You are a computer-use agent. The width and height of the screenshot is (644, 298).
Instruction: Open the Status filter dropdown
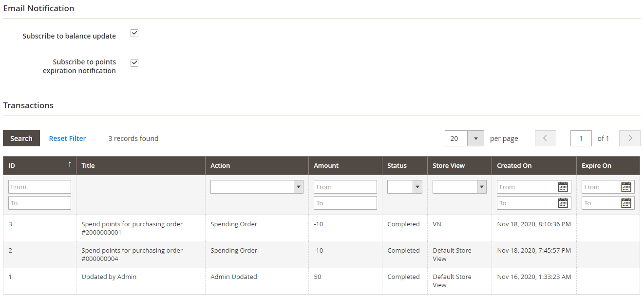pos(404,187)
